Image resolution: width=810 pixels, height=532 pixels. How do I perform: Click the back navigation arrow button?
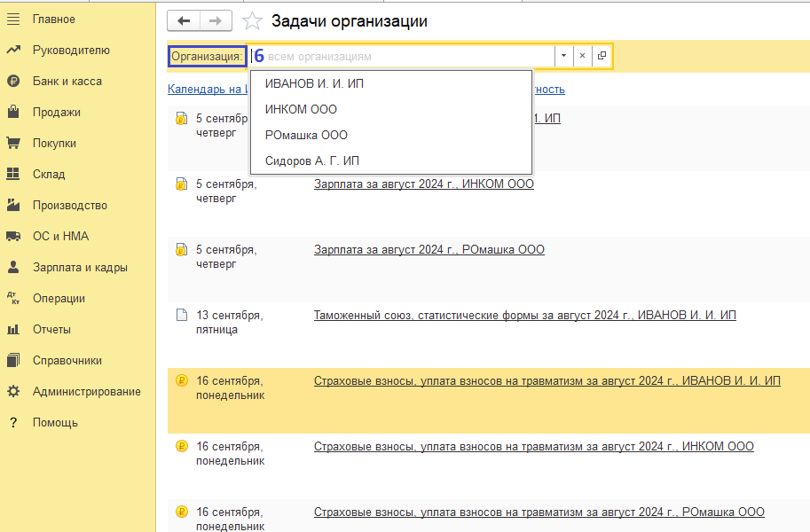click(184, 20)
